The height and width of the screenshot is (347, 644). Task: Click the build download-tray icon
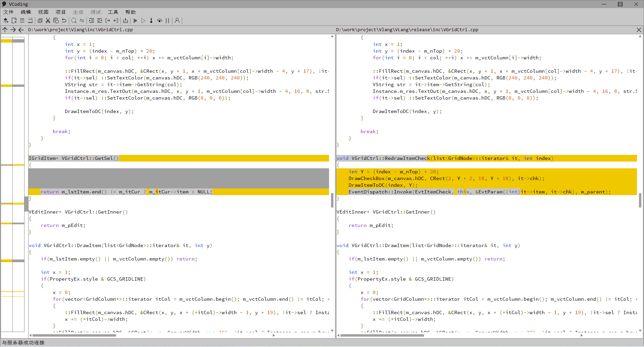point(125,20)
